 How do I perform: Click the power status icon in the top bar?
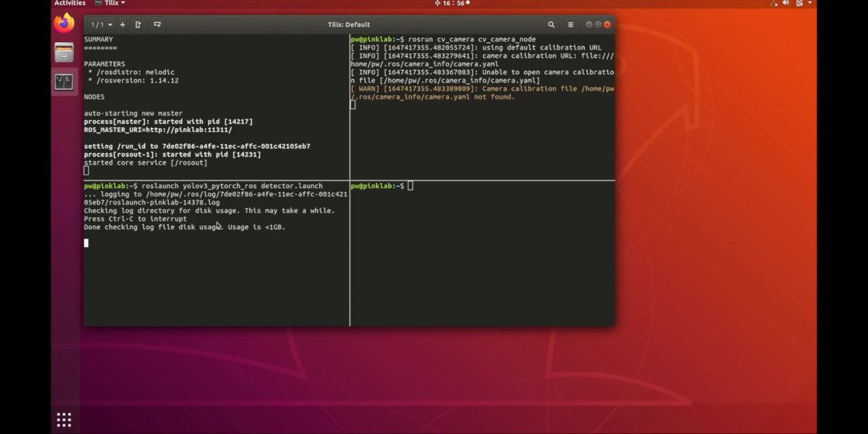pos(800,3)
